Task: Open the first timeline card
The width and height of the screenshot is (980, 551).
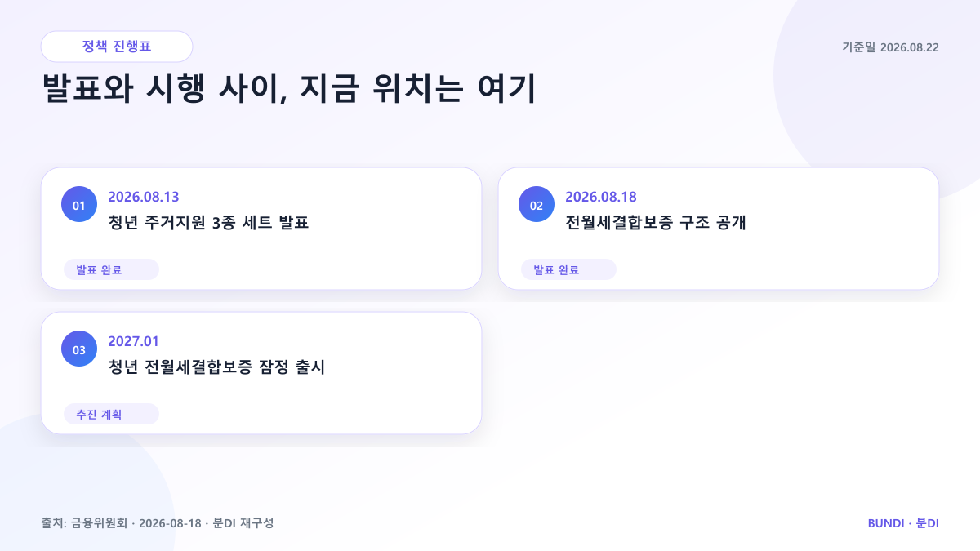Action: [x=261, y=229]
